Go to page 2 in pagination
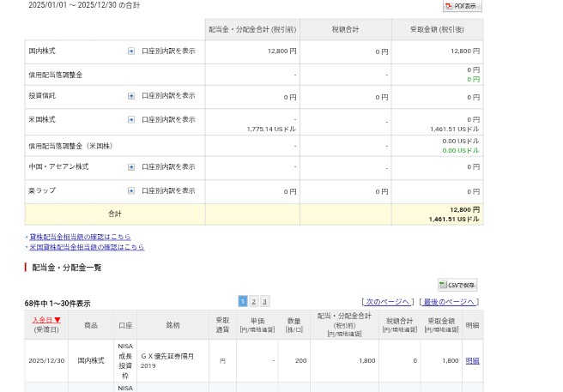563x392 pixels. pyautogui.click(x=253, y=301)
